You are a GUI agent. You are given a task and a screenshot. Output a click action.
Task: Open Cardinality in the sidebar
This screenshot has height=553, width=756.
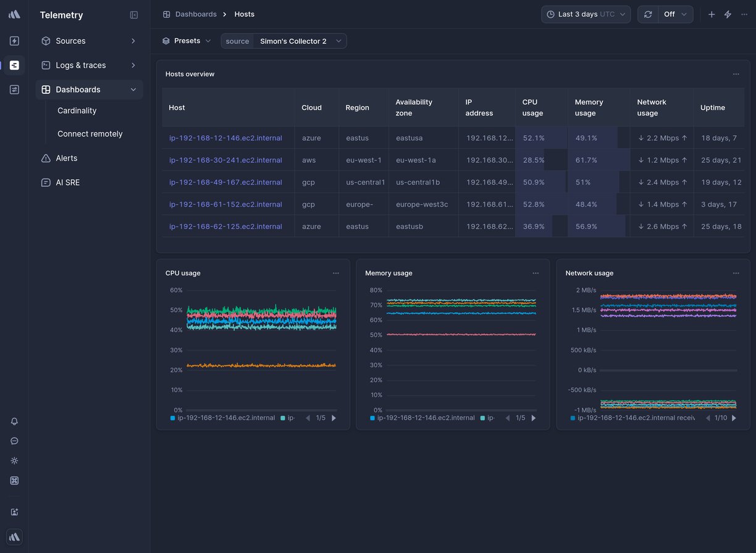[x=77, y=110]
